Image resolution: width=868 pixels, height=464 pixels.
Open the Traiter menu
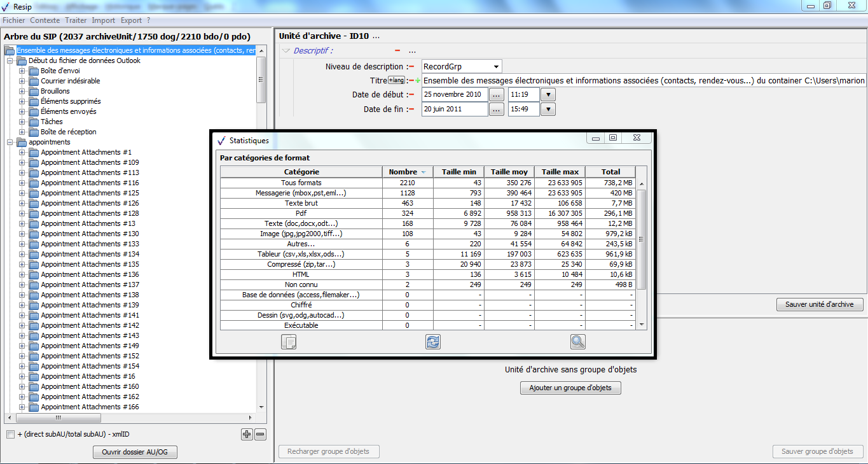76,20
